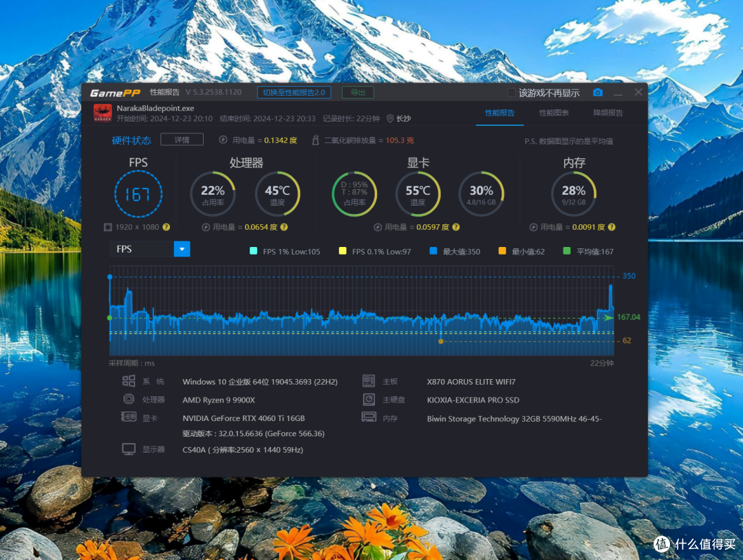Close the GamePP report window
Viewport: 743px width, 560px height.
[638, 92]
